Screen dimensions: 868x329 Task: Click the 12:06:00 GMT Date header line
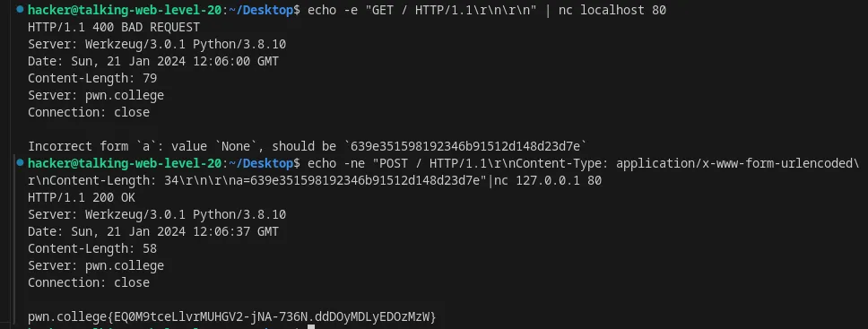tap(153, 61)
